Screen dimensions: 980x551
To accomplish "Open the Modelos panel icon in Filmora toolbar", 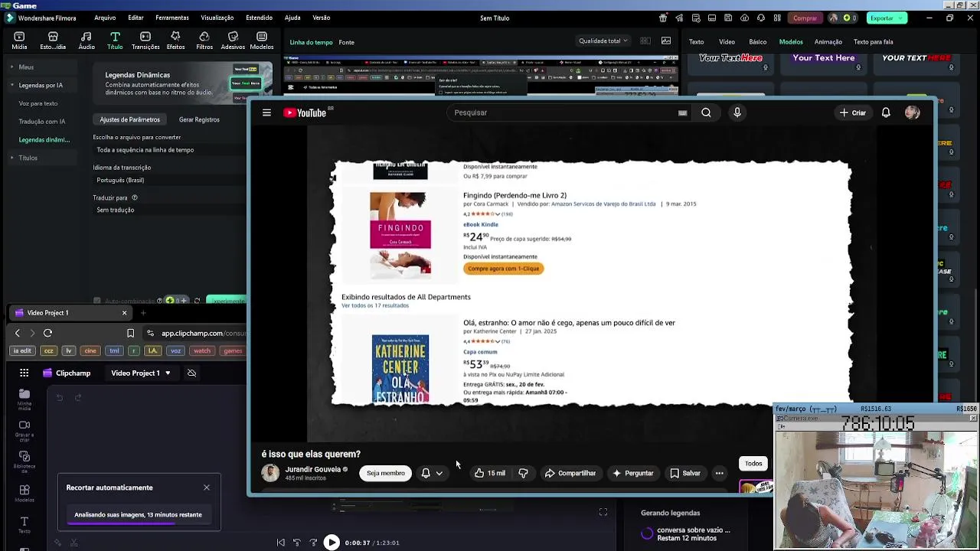I will tap(262, 37).
